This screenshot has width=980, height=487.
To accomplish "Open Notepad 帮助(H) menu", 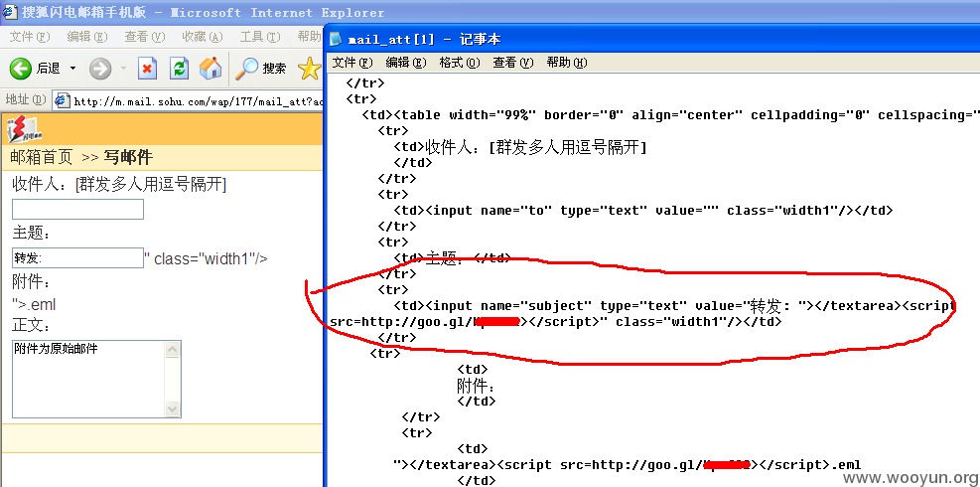I will click(567, 63).
